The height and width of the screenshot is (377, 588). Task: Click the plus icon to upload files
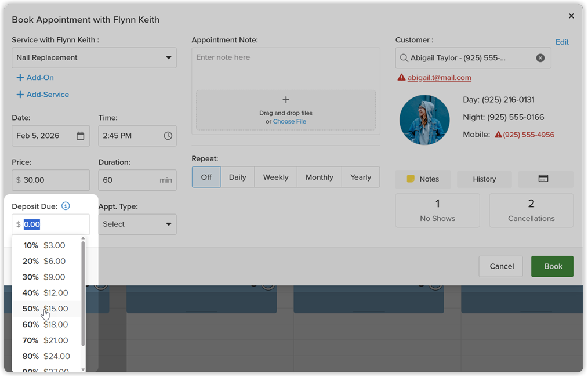coord(286,100)
